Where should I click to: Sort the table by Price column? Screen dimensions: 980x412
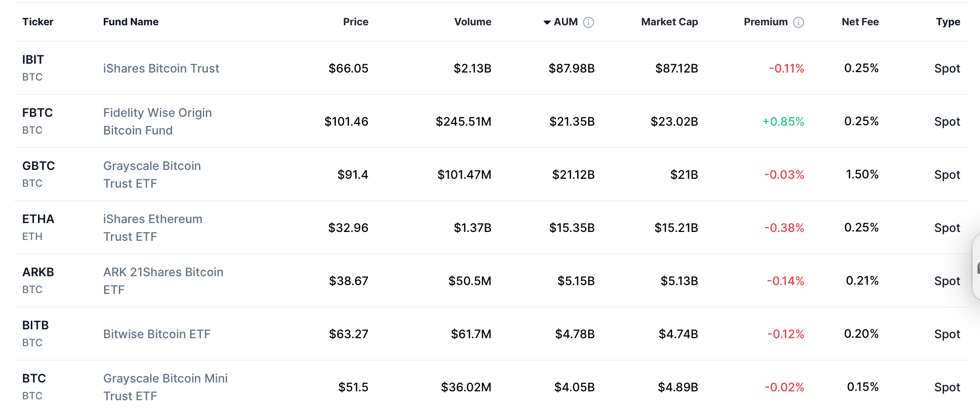pyautogui.click(x=355, y=22)
